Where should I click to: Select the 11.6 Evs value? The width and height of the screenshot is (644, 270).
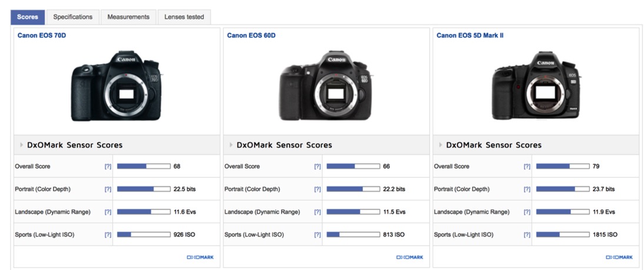[185, 212]
